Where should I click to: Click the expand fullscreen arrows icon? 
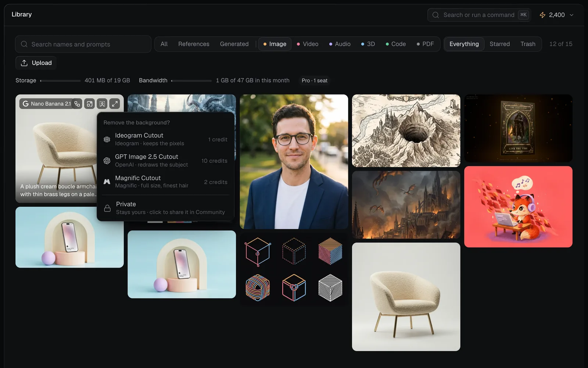(115, 104)
